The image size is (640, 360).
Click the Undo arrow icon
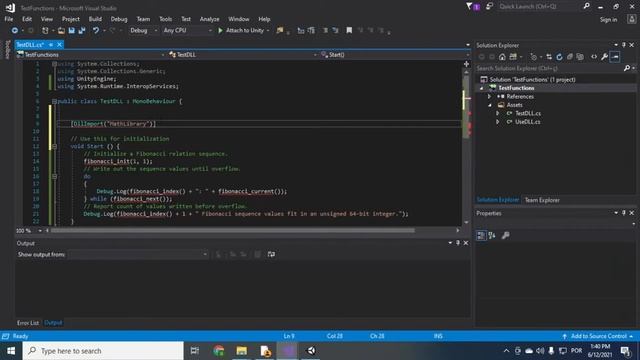coord(96,31)
